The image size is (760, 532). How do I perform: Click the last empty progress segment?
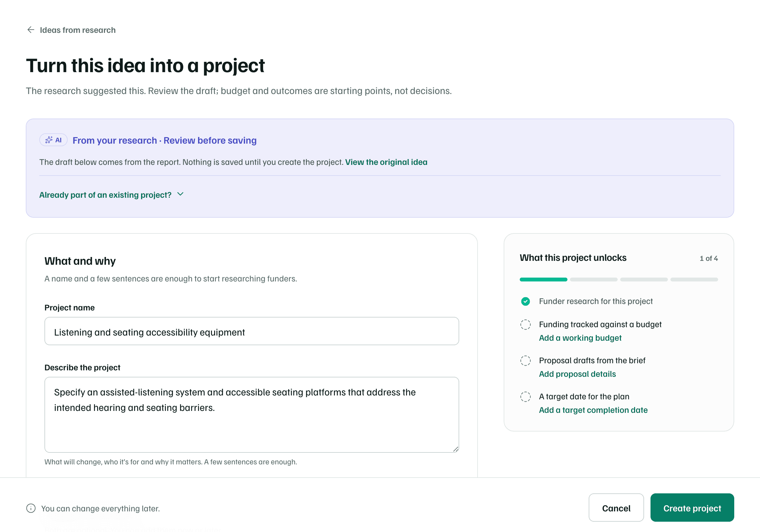click(694, 280)
